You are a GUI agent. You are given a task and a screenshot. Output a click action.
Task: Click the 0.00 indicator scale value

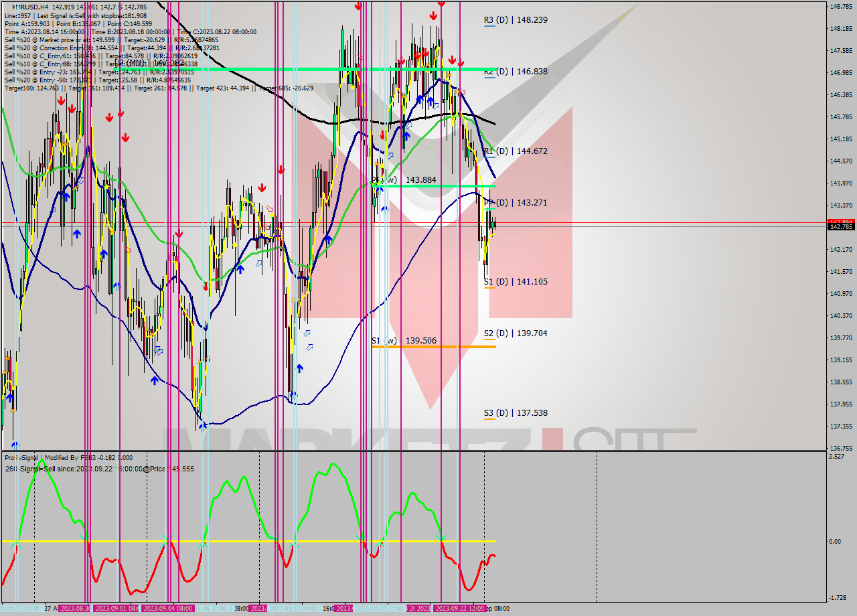tap(836, 542)
